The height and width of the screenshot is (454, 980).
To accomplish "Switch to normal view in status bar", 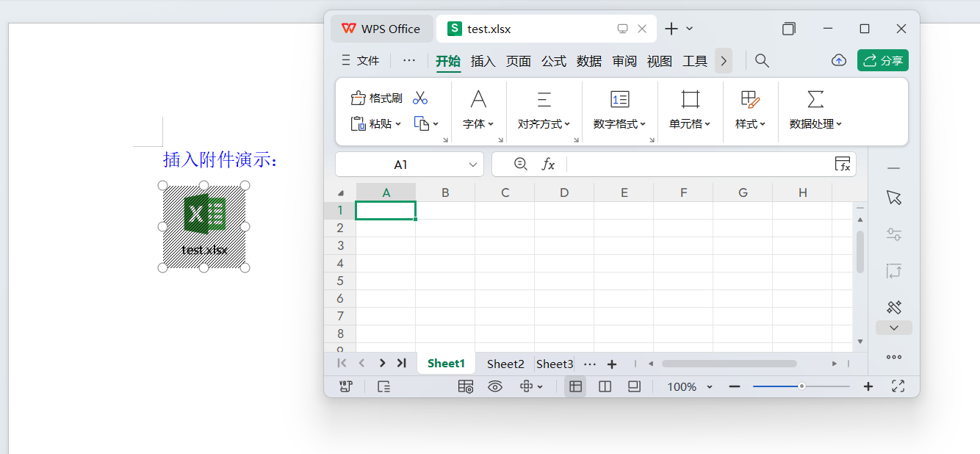I will [575, 386].
